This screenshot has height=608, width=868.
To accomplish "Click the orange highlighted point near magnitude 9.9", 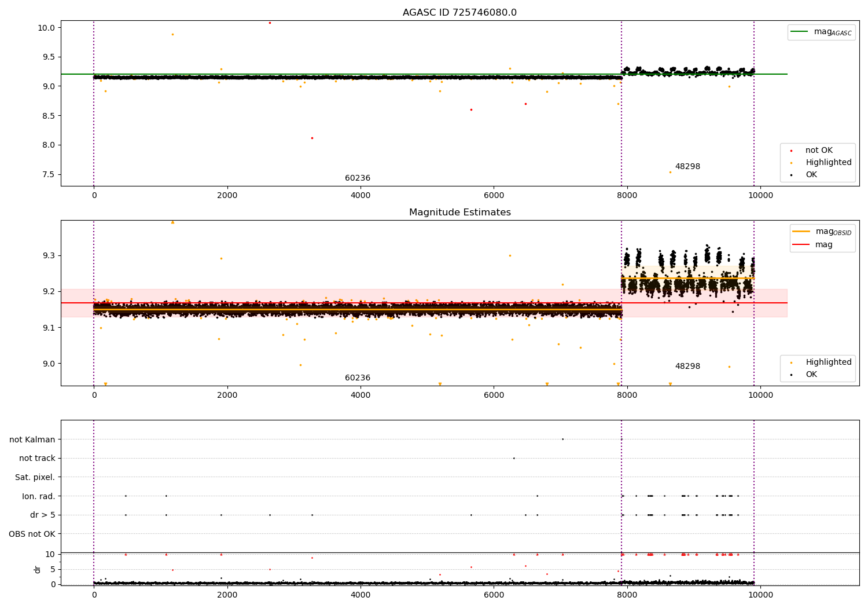I will [172, 34].
